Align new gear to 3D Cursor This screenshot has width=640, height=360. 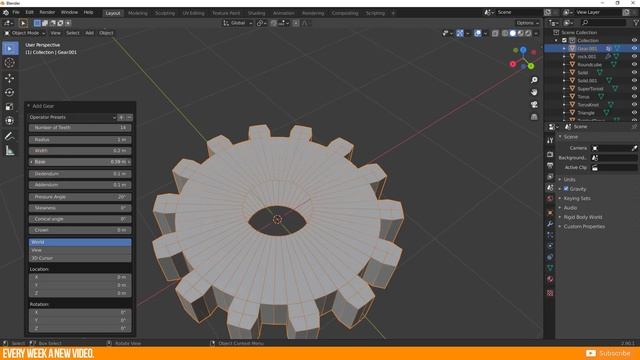pos(80,258)
